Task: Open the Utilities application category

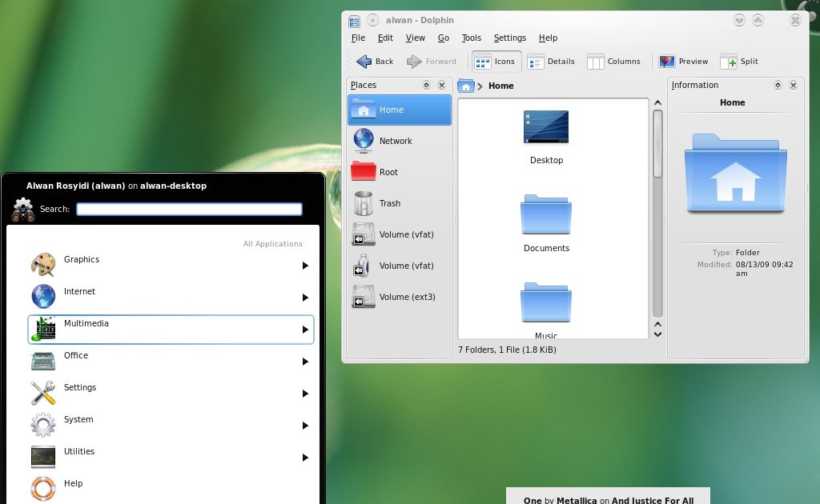Action: point(171,458)
